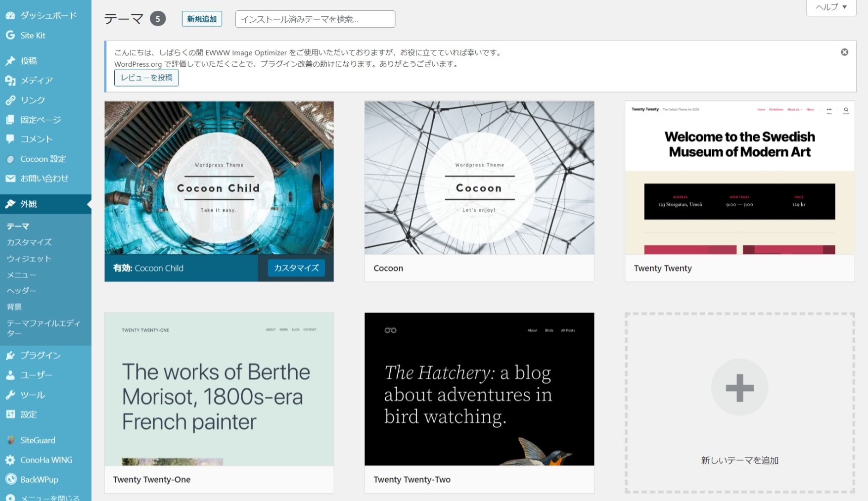Click the Site Kit Google icon
Image resolution: width=868 pixels, height=501 pixels.
tap(10, 35)
